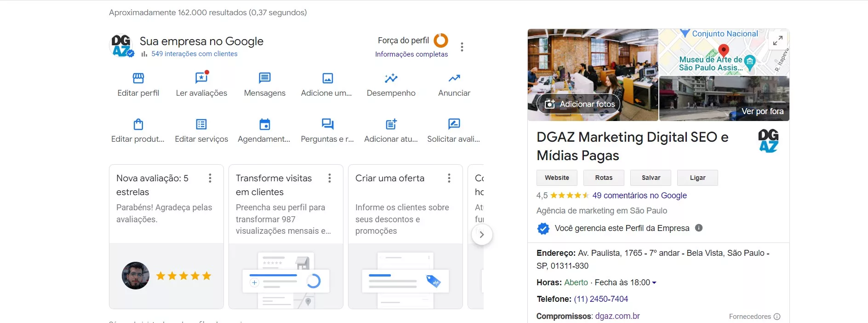The image size is (868, 323).
Task: Click the Força do perfil orange ring
Action: [x=441, y=40]
